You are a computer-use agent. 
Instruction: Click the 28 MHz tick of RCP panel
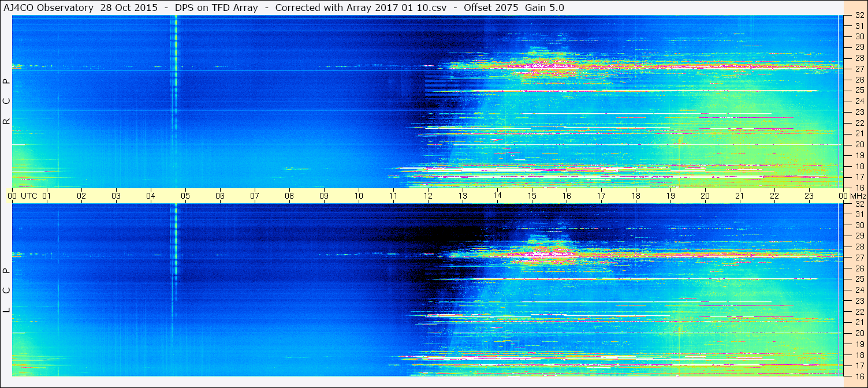pyautogui.click(x=859, y=58)
